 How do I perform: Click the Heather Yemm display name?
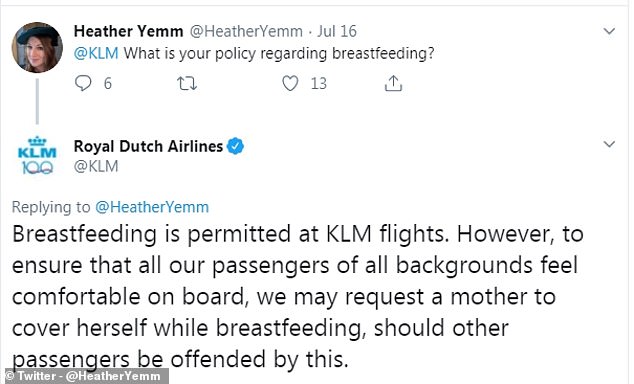128,31
